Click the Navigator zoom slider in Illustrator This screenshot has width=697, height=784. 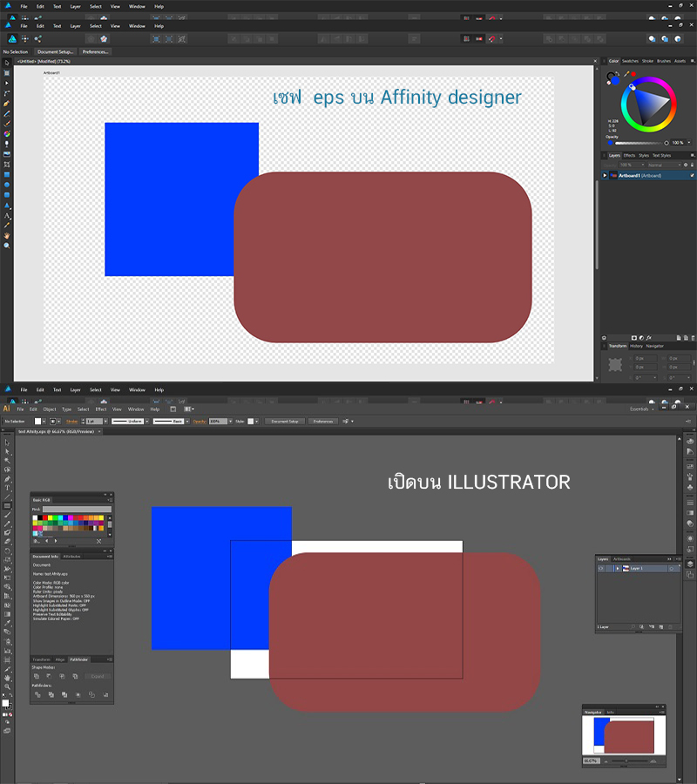tap(629, 761)
